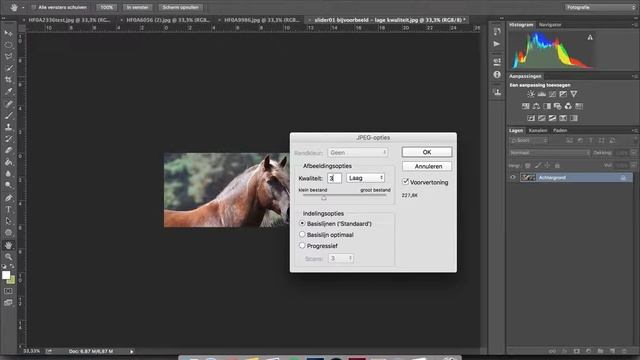The height and width of the screenshot is (360, 640).
Task: Uncheck the Voorvertoning checkbox
Action: coord(406,182)
